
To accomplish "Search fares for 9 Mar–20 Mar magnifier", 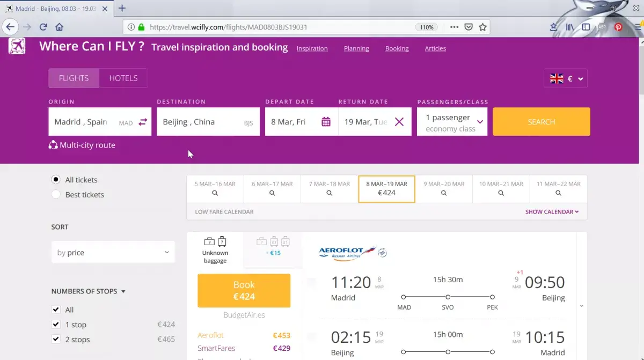I will click(444, 193).
